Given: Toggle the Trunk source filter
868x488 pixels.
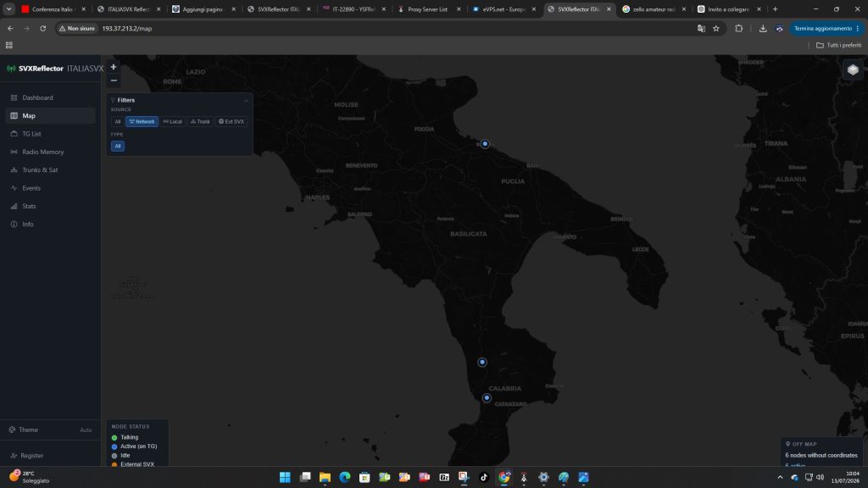Looking at the screenshot, I should pyautogui.click(x=200, y=122).
